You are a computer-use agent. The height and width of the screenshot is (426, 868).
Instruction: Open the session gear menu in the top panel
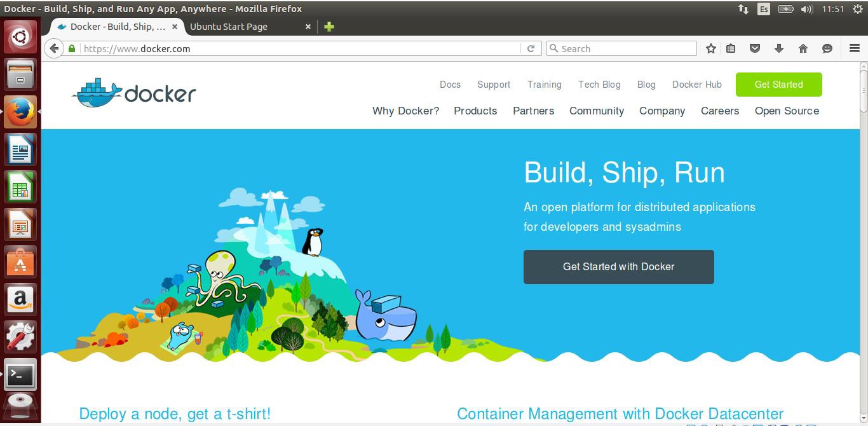(858, 9)
